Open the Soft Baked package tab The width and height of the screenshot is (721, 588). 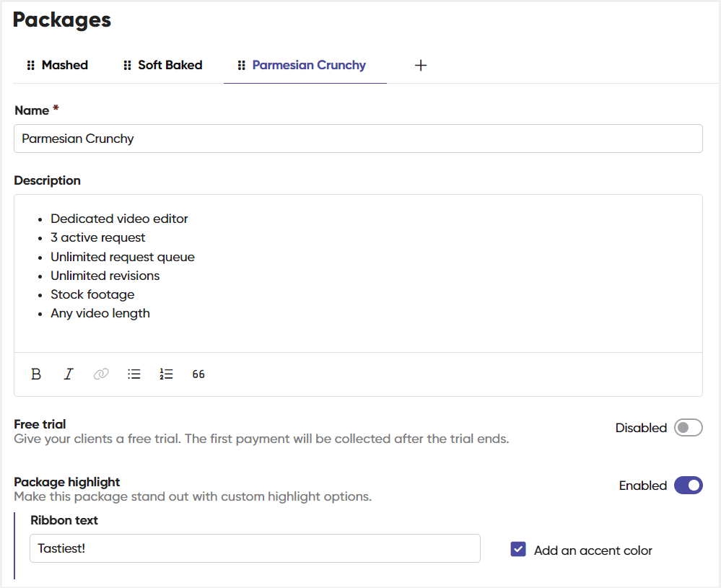(x=170, y=65)
